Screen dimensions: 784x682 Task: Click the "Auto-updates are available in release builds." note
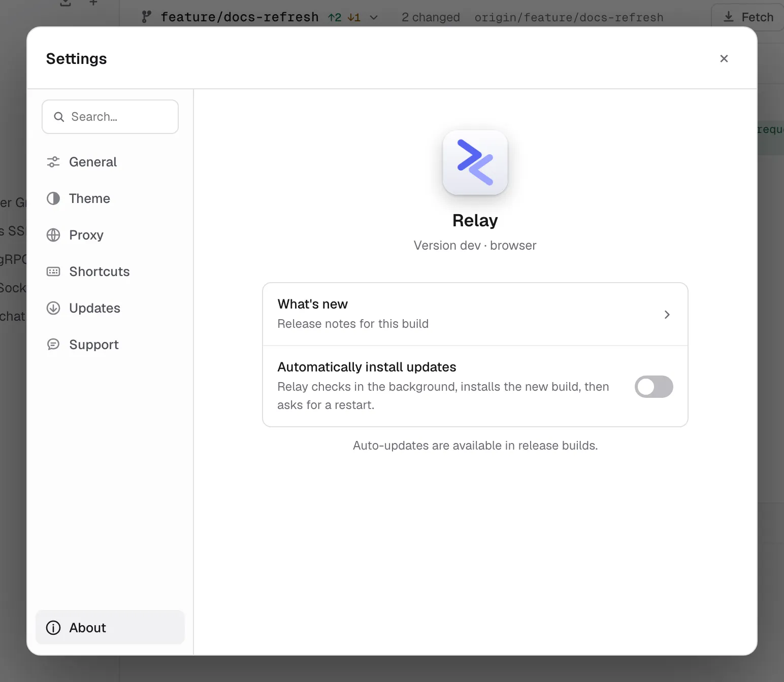[x=475, y=446]
